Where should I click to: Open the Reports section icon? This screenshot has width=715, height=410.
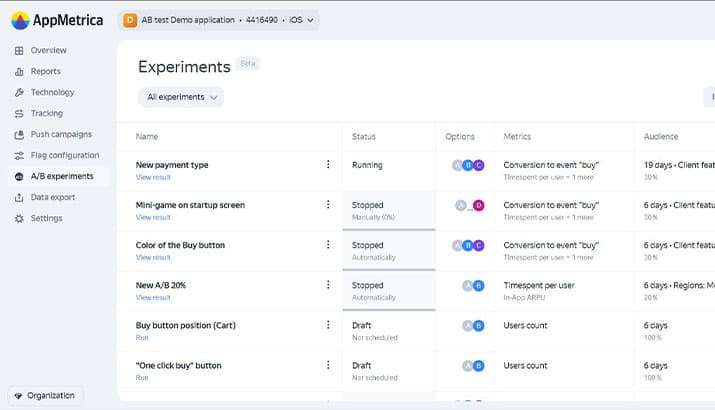(x=20, y=71)
